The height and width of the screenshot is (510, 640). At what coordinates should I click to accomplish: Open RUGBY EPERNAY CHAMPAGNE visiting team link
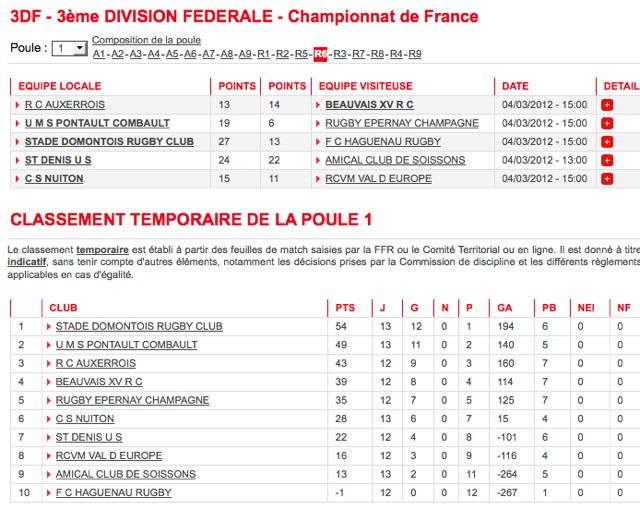(x=402, y=123)
